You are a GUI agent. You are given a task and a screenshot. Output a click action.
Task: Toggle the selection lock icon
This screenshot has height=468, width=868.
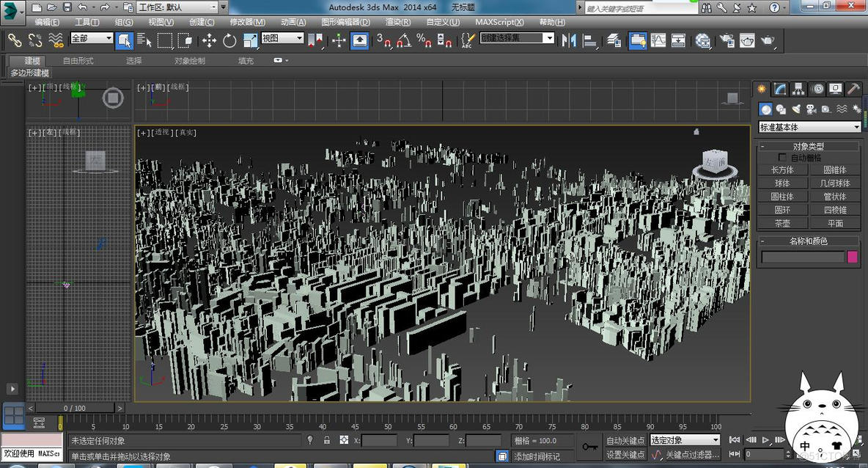click(x=326, y=440)
